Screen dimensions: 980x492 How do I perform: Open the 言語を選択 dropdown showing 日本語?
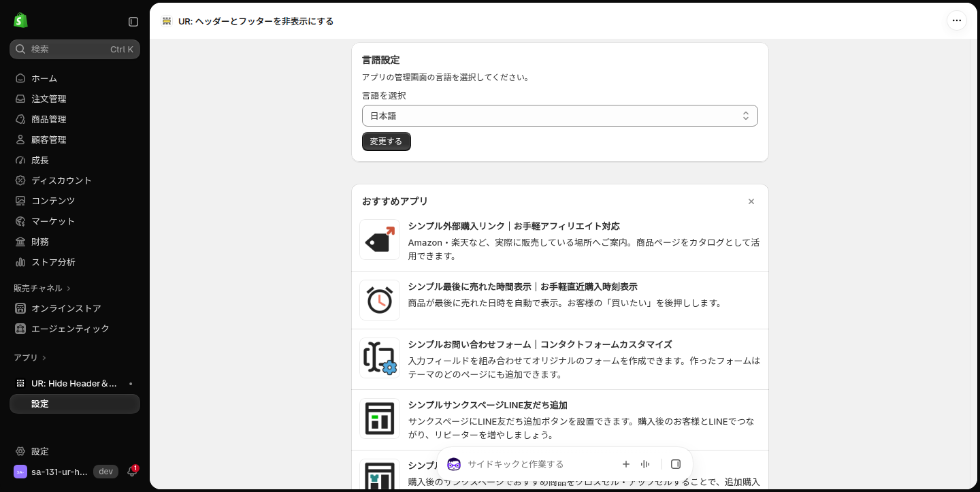[559, 116]
